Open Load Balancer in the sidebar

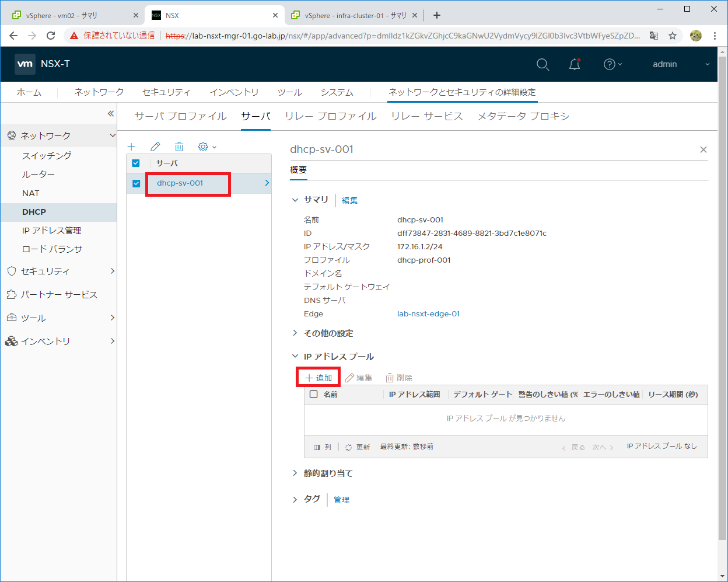pos(52,249)
